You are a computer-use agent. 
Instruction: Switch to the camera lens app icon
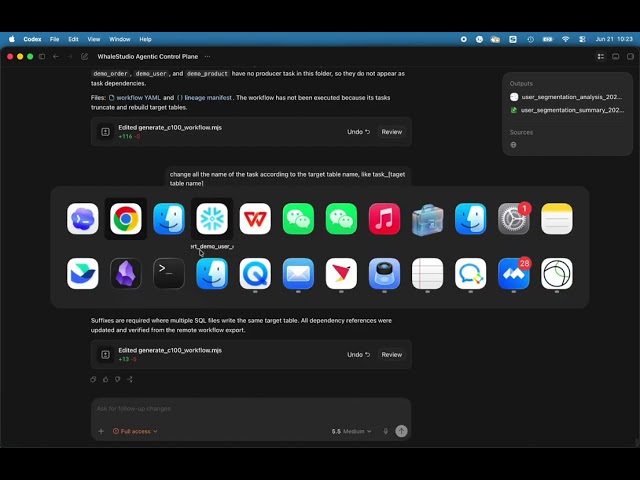coord(384,273)
